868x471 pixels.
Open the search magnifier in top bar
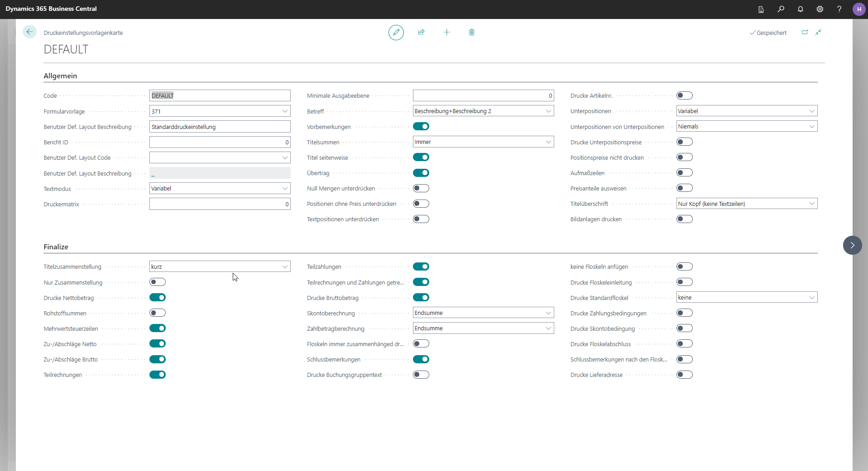pyautogui.click(x=781, y=9)
